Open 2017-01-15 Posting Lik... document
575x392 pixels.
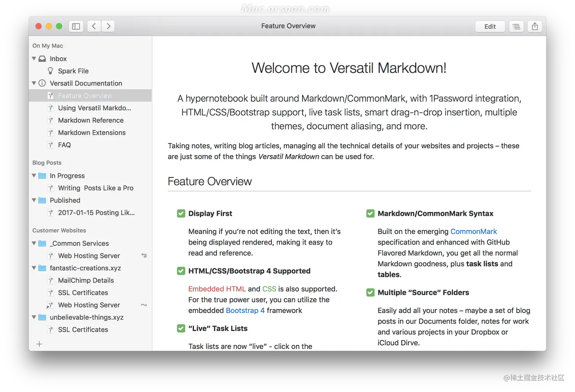point(91,213)
